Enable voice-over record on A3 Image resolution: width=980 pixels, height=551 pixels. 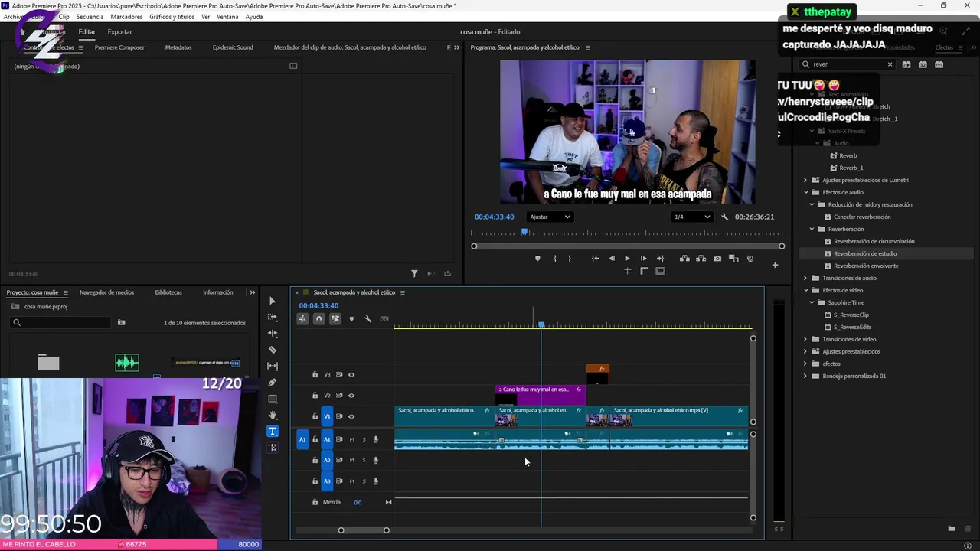click(375, 481)
